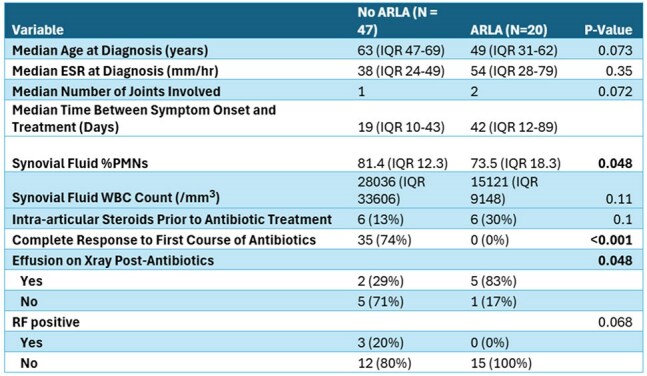Viewport: 647px width, 376px height.
Task: Click the Synovial Fluid WBC Count label
Action: [x=116, y=197]
